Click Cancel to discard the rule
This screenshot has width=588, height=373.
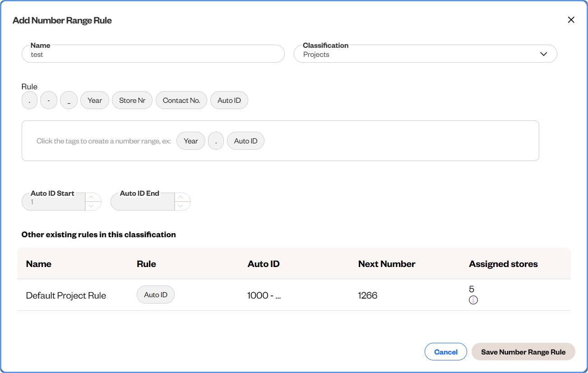445,352
